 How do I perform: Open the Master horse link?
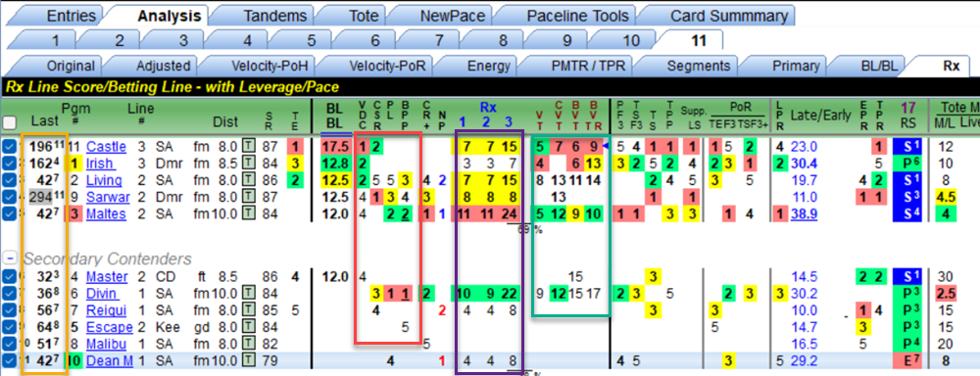coord(107,276)
